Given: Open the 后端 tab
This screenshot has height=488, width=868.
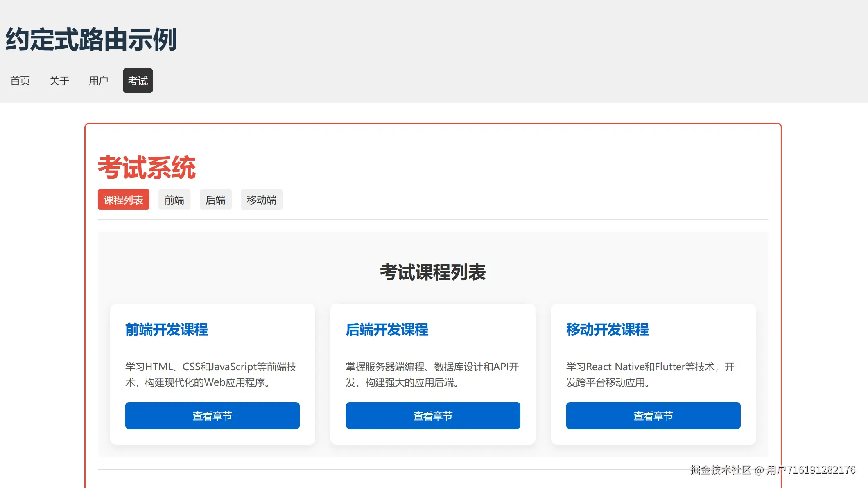Looking at the screenshot, I should pos(216,200).
